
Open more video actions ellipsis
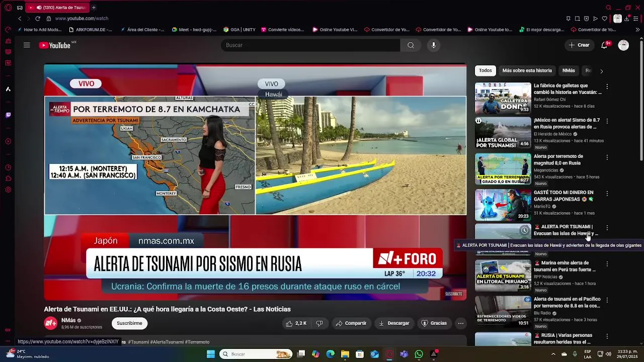460,323
